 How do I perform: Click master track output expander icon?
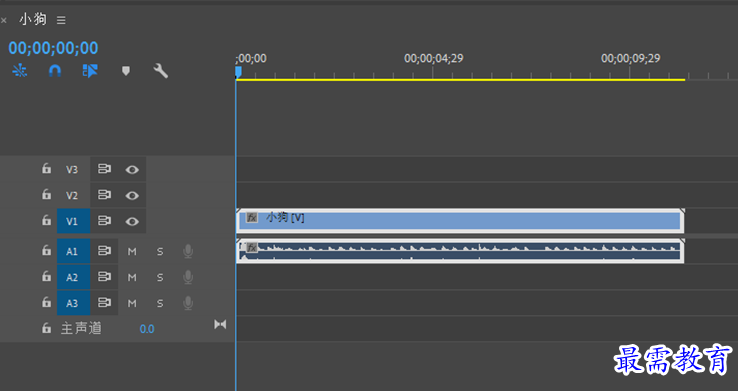[220, 324]
